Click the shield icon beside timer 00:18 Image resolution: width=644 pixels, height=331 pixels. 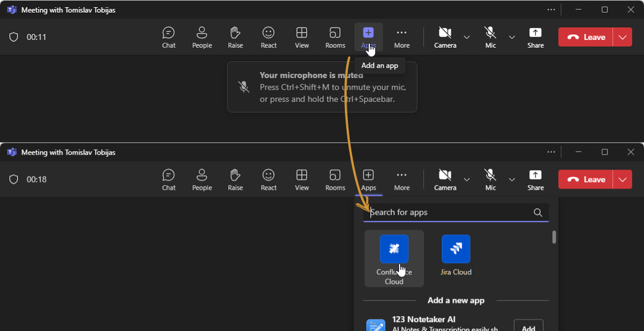pyautogui.click(x=14, y=179)
